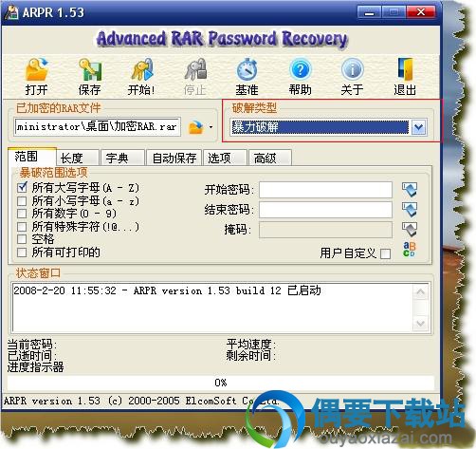Click the 结束密码 input field

click(325, 210)
